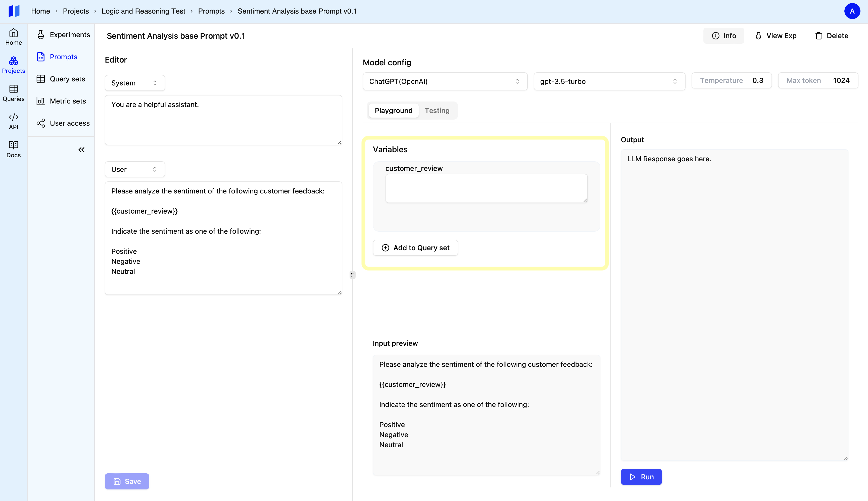Viewport: 868px width, 501px height.
Task: Switch to the Testing tab
Action: [437, 111]
